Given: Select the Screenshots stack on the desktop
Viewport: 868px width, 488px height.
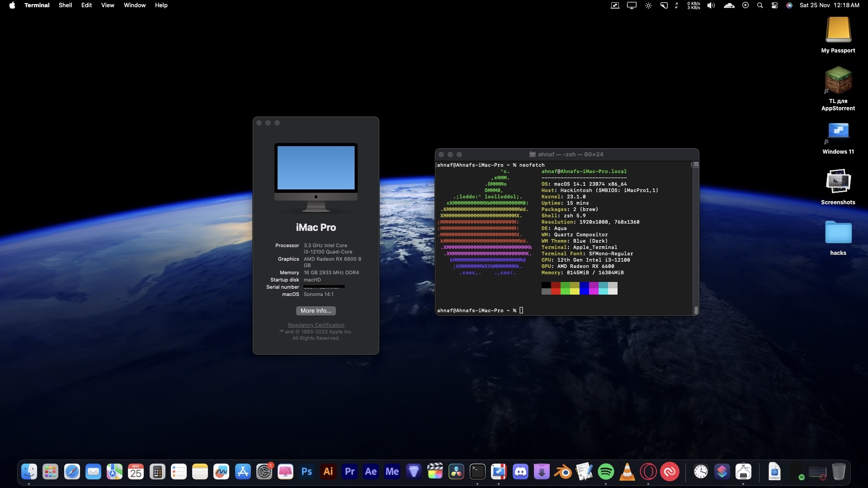Looking at the screenshot, I should tap(838, 187).
